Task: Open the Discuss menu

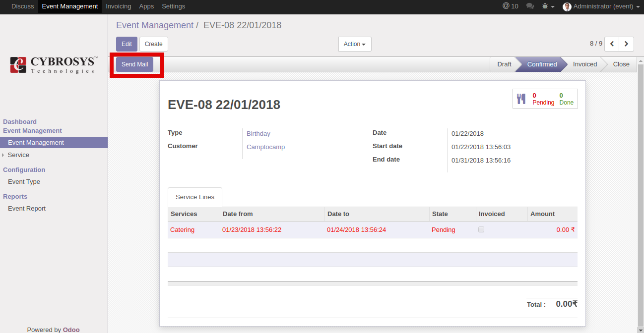Action: (23, 6)
